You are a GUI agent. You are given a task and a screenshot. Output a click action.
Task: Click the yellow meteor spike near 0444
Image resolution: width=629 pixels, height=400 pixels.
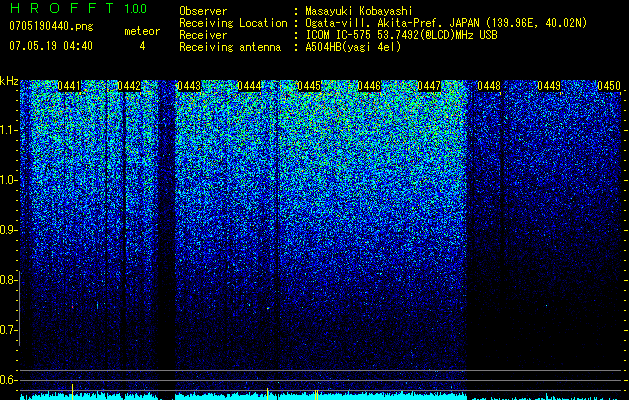[x=268, y=394]
